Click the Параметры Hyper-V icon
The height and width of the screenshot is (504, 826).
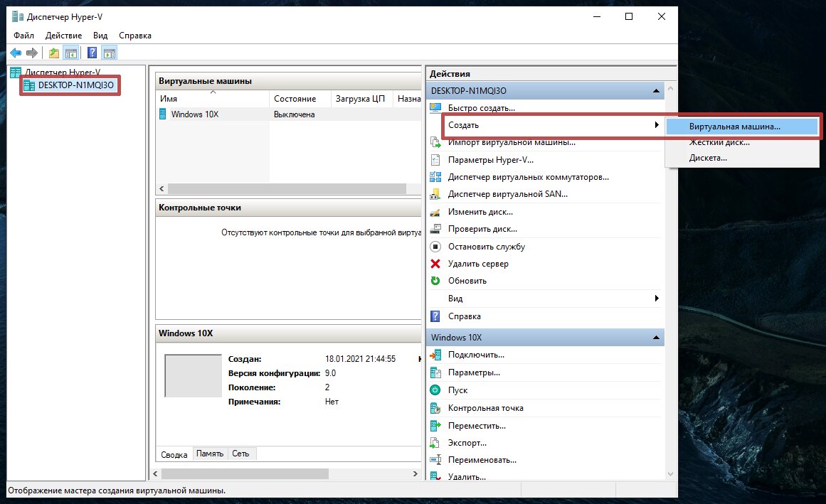pos(435,160)
